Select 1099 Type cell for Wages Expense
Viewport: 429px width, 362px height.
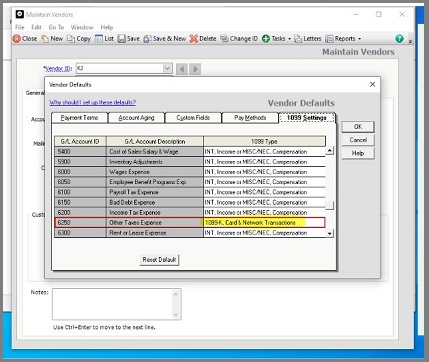click(264, 172)
